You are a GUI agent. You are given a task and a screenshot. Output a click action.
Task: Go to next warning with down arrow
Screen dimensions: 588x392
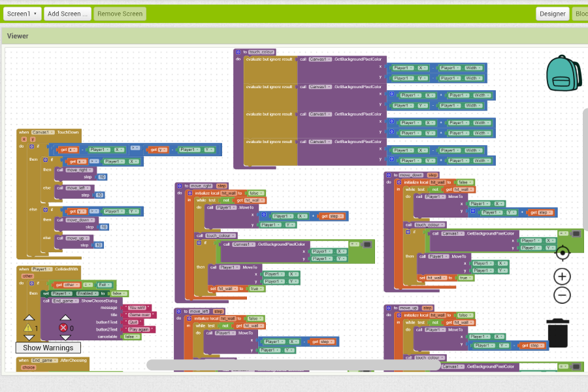click(29, 338)
